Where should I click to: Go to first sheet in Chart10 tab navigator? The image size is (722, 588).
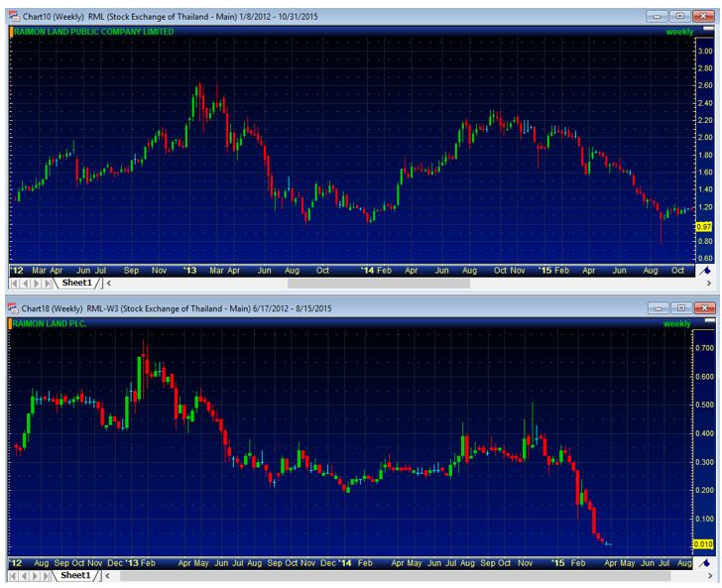(14, 283)
